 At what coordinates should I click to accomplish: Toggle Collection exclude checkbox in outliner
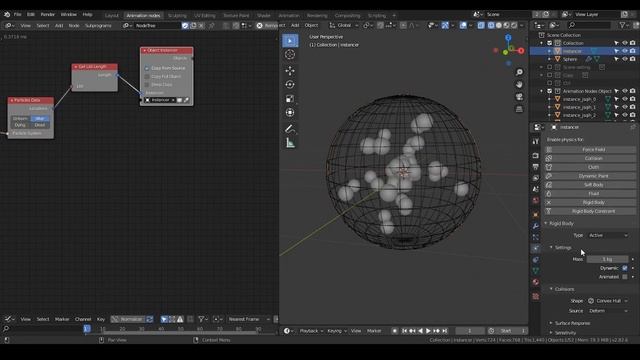click(549, 43)
